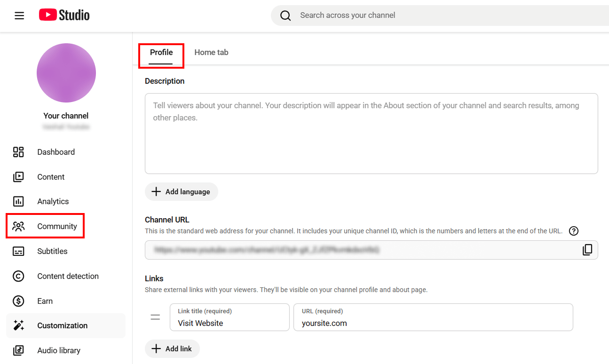This screenshot has height=364, width=609.
Task: Click the channel avatar thumbnail
Action: tap(66, 73)
